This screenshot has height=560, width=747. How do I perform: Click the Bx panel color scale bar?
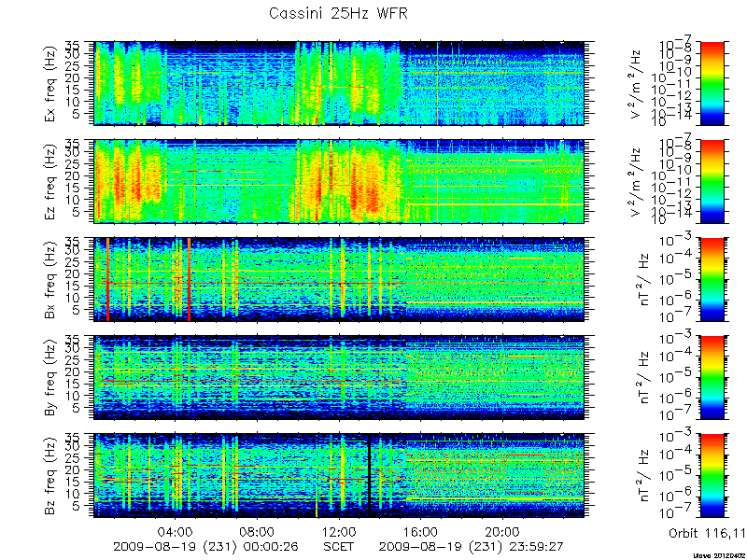(x=712, y=279)
